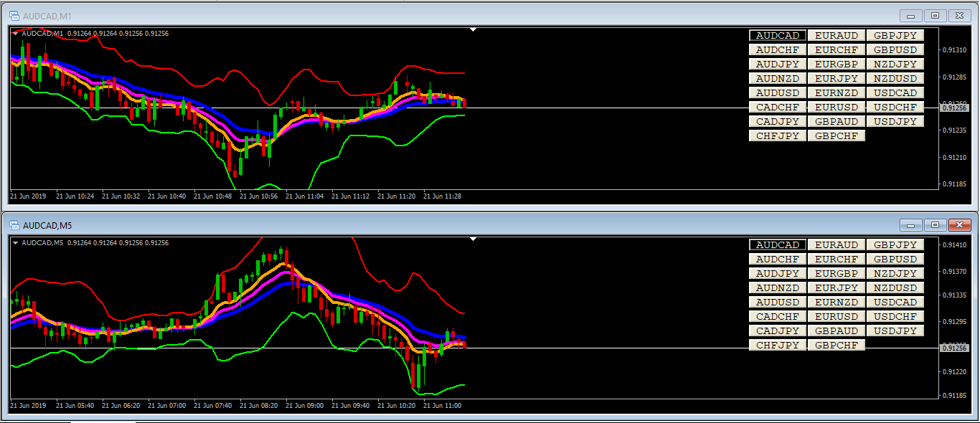
Task: Choose USDCHF in the M5 window
Action: click(x=895, y=316)
